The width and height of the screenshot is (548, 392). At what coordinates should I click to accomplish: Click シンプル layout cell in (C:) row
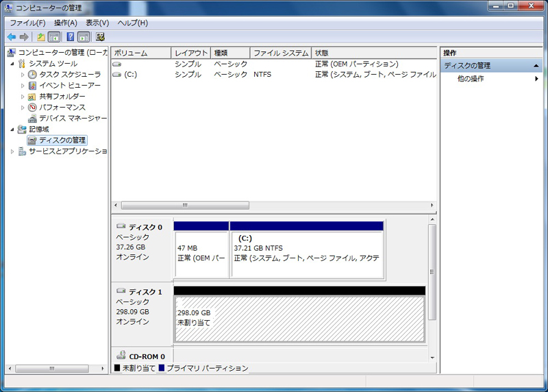[x=188, y=75]
